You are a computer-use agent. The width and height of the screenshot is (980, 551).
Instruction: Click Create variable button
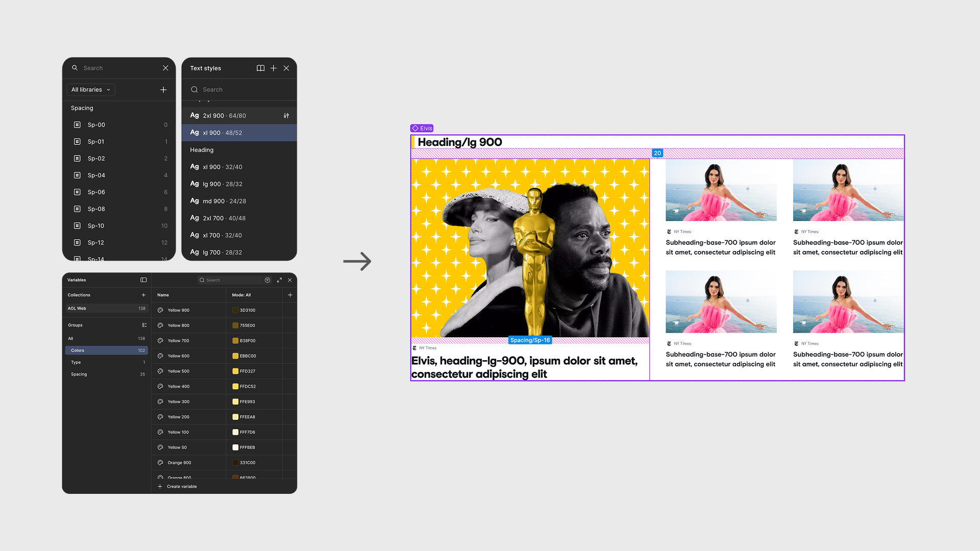point(178,487)
